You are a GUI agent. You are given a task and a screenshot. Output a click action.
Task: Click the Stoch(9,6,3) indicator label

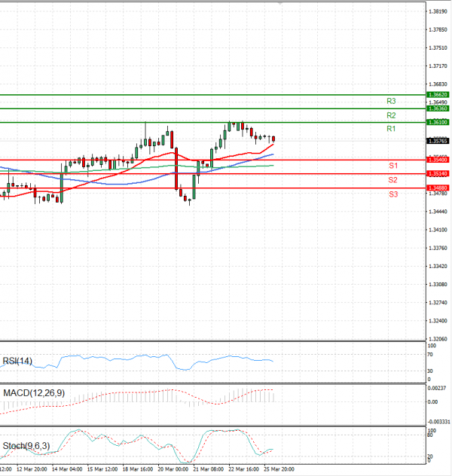tap(26, 446)
